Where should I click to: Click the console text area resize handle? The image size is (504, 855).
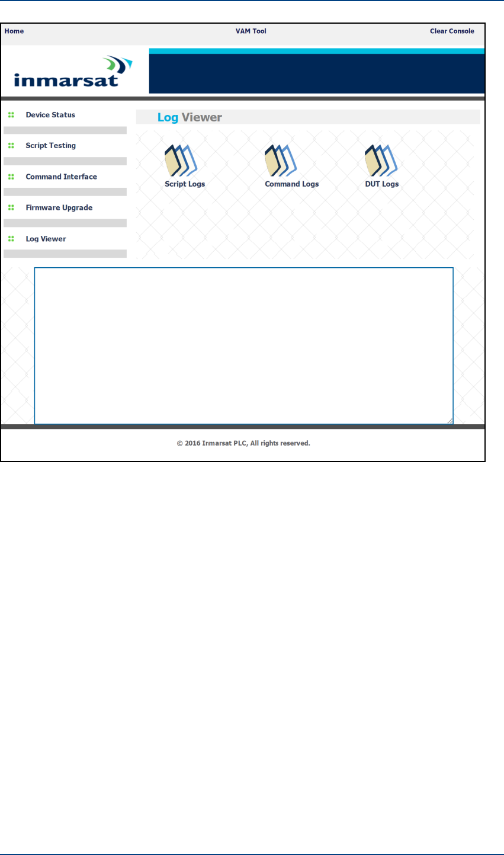[x=450, y=421]
